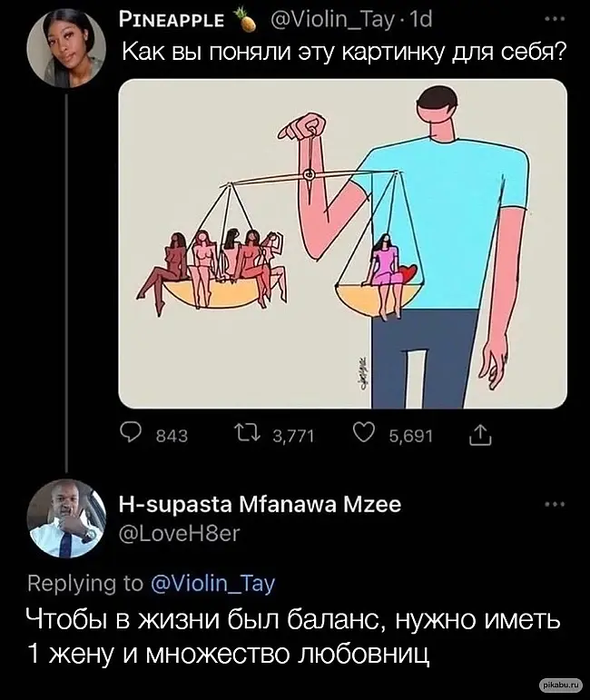
Task: Click the @LoveH8er handle
Action: tap(180, 533)
